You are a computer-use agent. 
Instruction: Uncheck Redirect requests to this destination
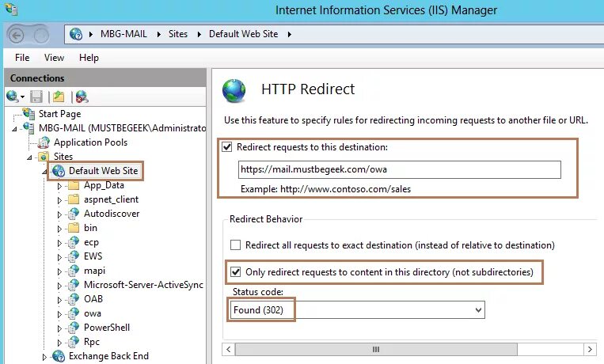(227, 147)
